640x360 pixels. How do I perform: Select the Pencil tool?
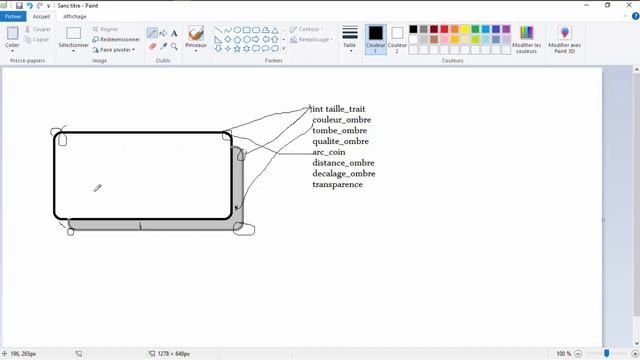152,33
